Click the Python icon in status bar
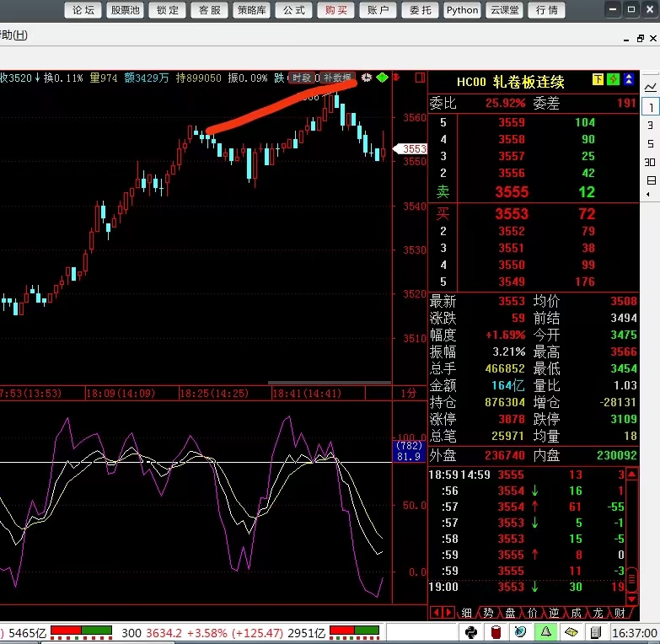Image resolution: width=660 pixels, height=644 pixels. [x=472, y=632]
